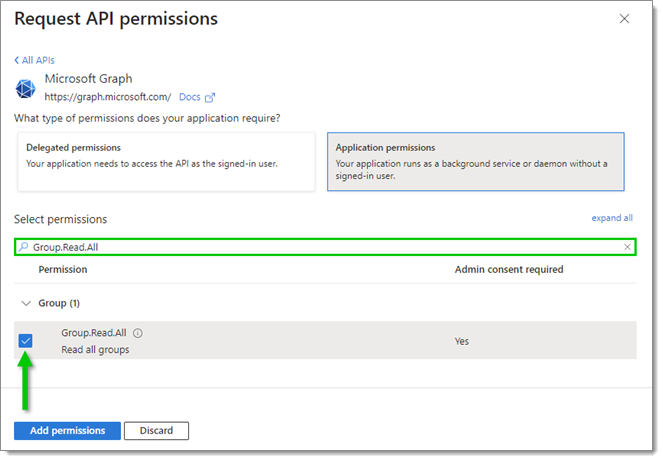Click the magnifier icon in search box
This screenshot has width=663, height=461.
[24, 247]
